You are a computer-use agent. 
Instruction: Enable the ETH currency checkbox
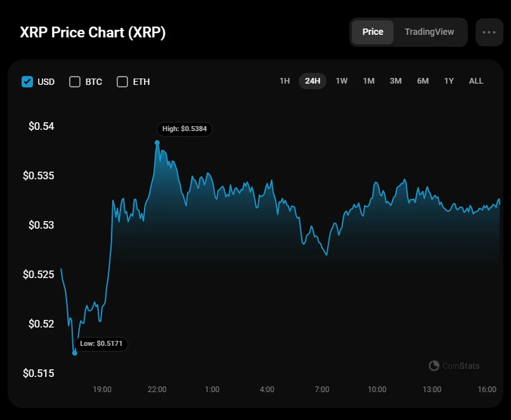pyautogui.click(x=122, y=82)
